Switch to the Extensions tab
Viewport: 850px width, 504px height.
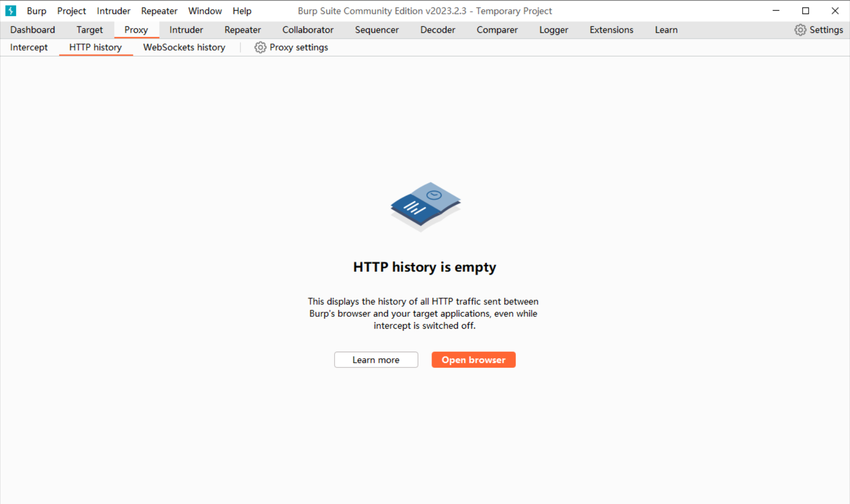(x=611, y=30)
